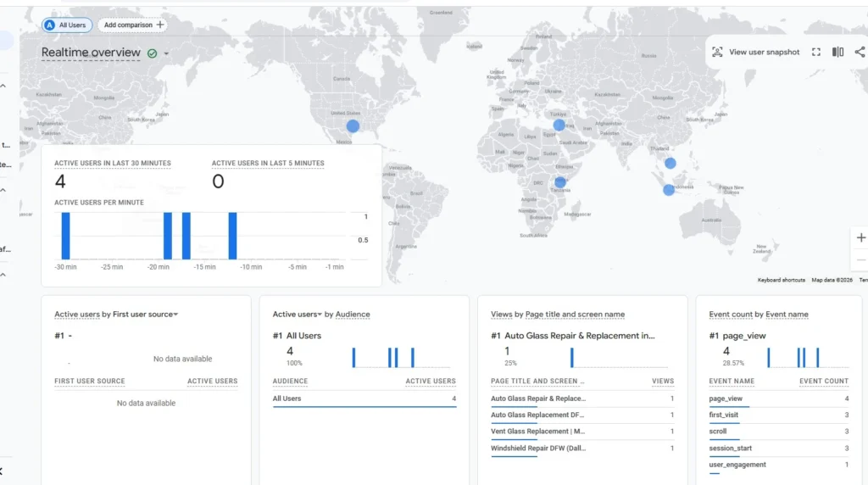
Task: Click the compare/edit comparisons icon
Action: (837, 52)
